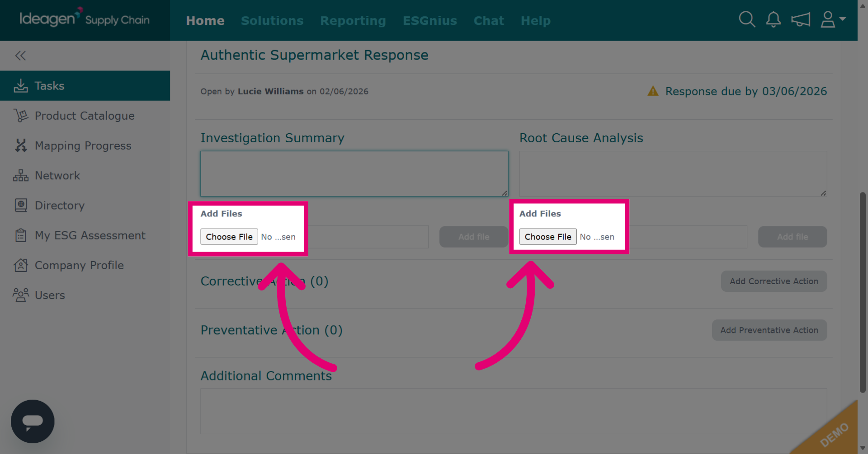Open the Reporting menu
Image resolution: width=868 pixels, height=454 pixels.
pos(353,21)
